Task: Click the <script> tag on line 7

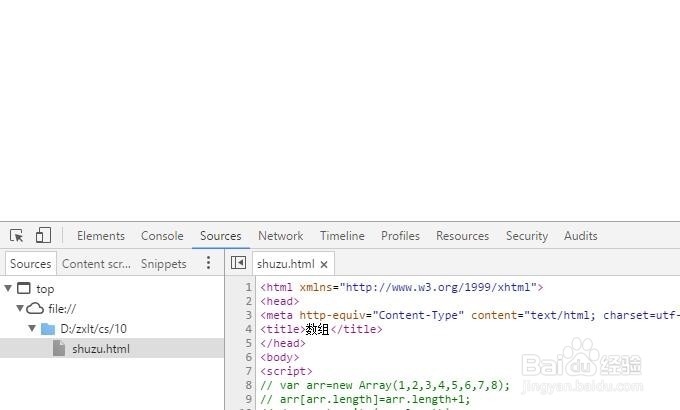Action: pyautogui.click(x=286, y=371)
